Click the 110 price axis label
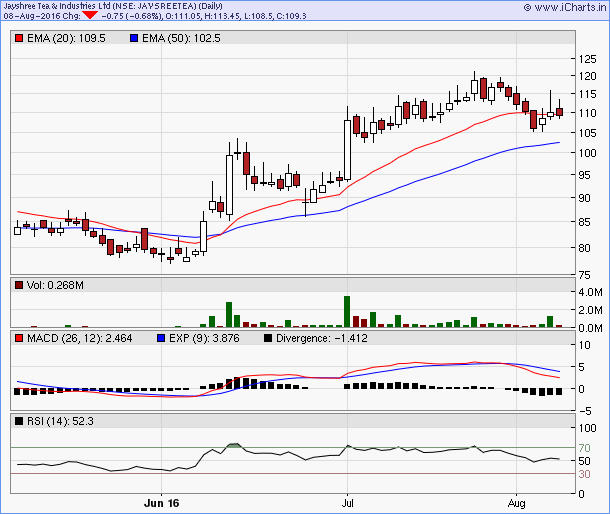Image resolution: width=610 pixels, height=514 pixels. coord(587,113)
